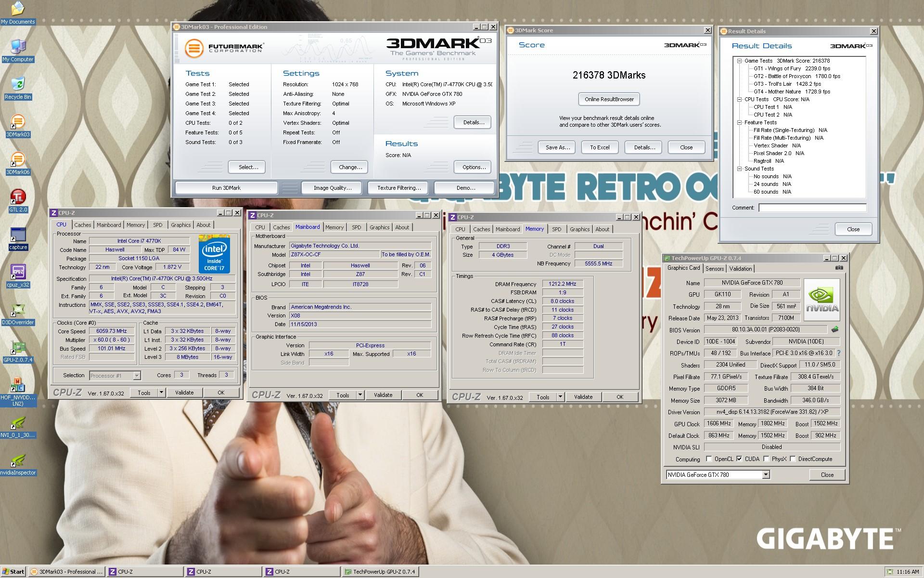This screenshot has height=578, width=924.
Task: Select 3DMark03 Professional taskbar item
Action: [x=67, y=572]
